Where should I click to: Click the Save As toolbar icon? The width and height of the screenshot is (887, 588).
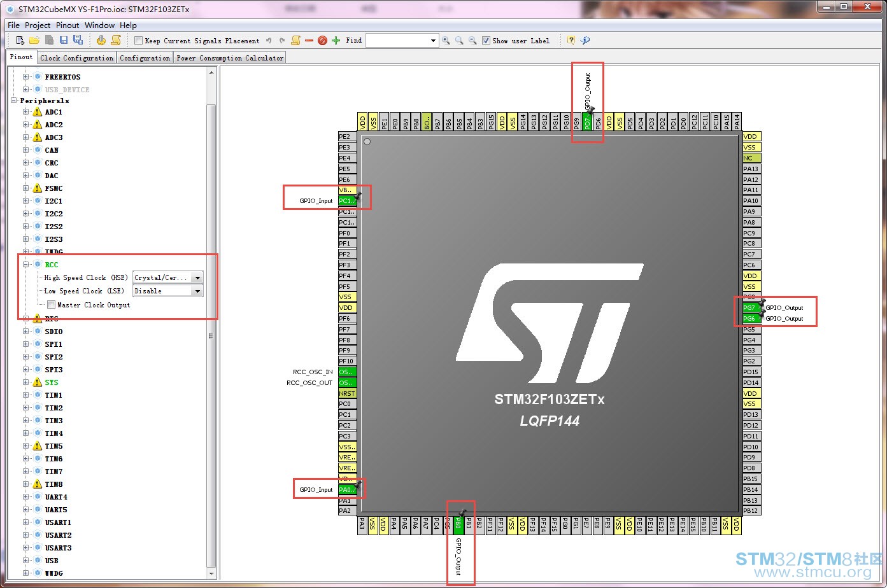tap(78, 40)
